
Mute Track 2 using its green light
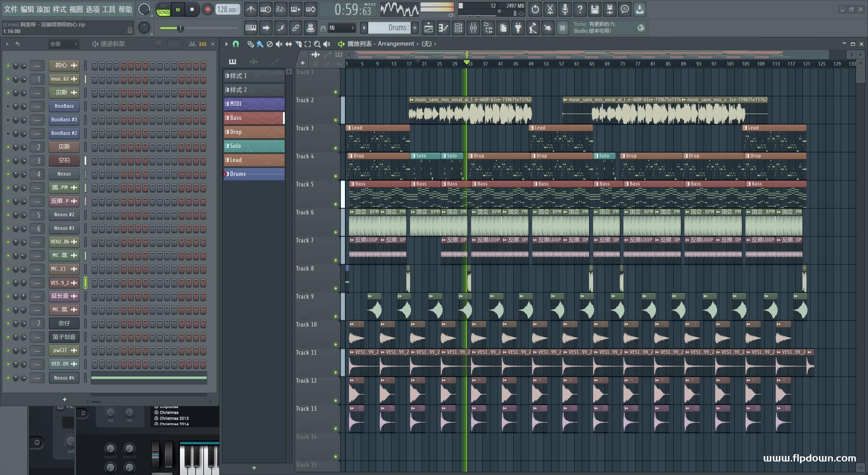(335, 120)
